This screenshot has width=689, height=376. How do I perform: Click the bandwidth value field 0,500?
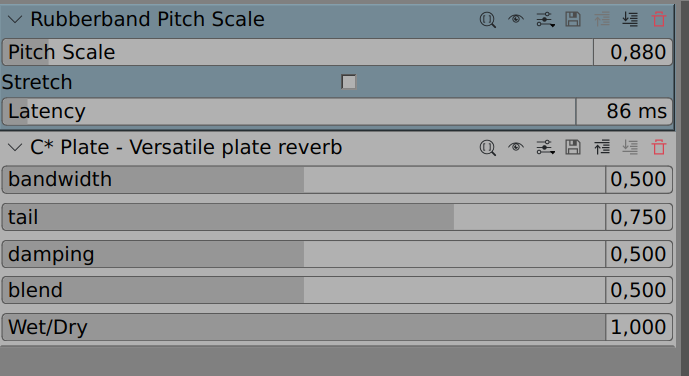[x=638, y=180]
